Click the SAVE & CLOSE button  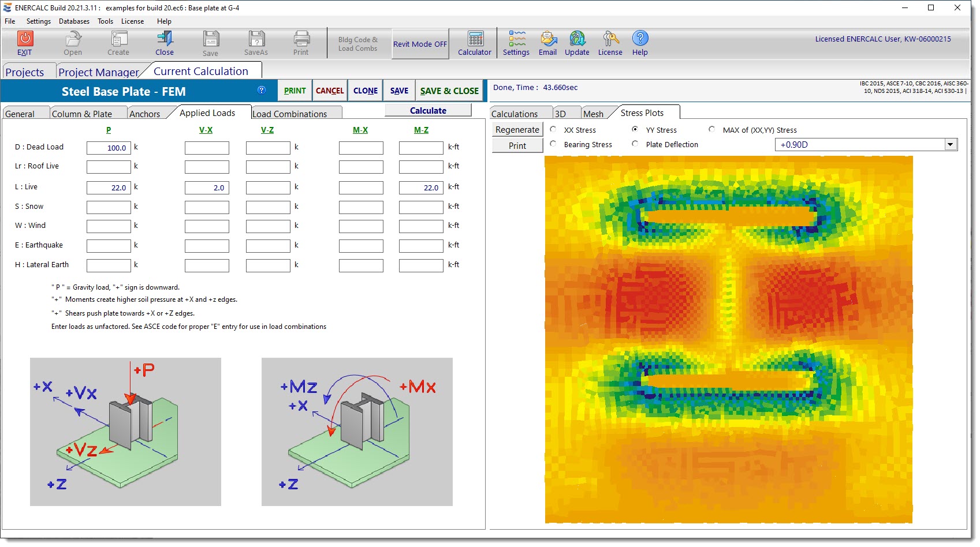449,91
